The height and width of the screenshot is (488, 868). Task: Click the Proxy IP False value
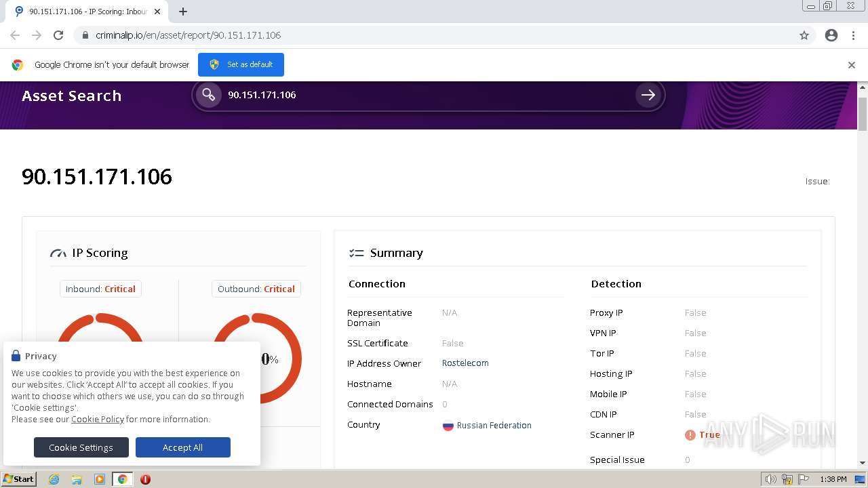tap(695, 313)
